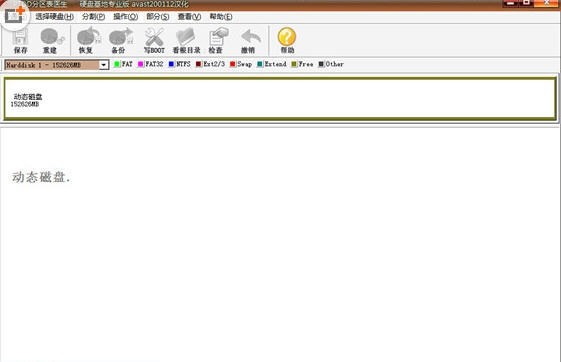This screenshot has width=561, height=362.
Task: Click the dark red Ext2/3 legend swatch
Action: tap(199, 64)
